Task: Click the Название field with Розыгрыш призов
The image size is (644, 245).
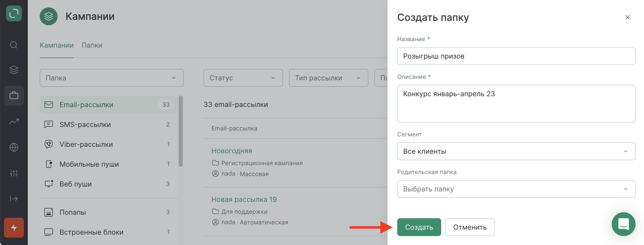Action: coord(516,56)
